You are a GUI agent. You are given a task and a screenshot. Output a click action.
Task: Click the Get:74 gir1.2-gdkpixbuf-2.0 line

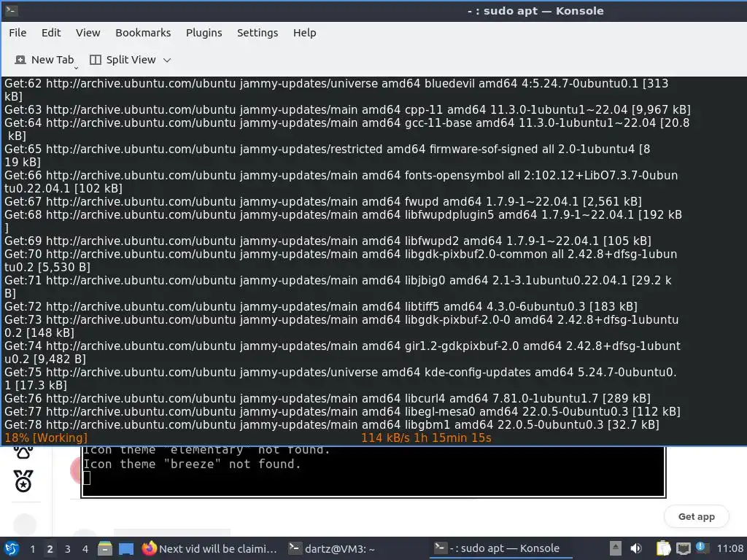coord(343,352)
